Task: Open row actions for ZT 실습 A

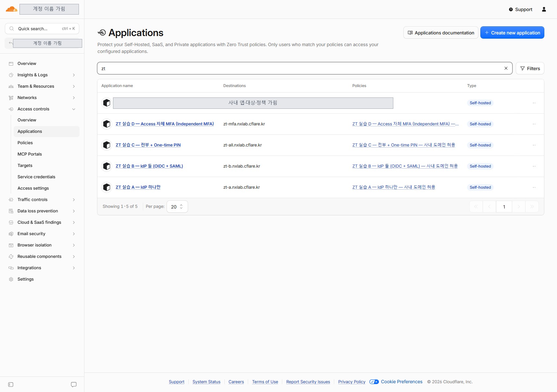Action: click(534, 187)
